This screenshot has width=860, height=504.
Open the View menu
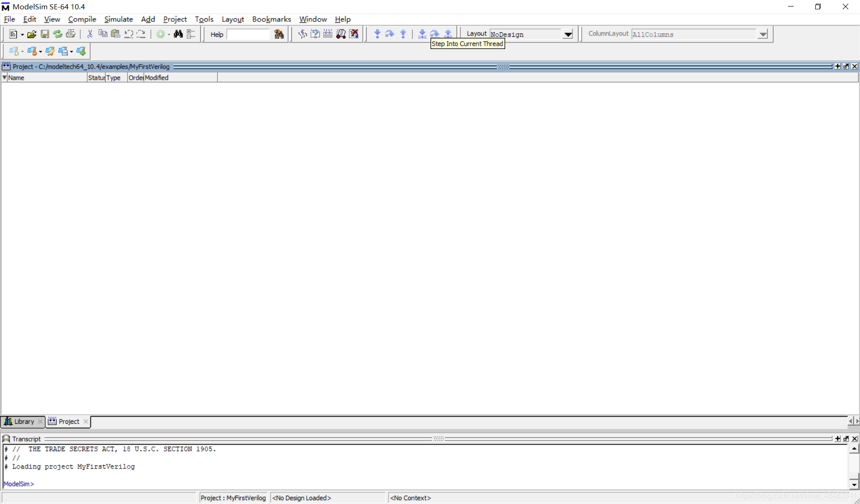tap(52, 19)
